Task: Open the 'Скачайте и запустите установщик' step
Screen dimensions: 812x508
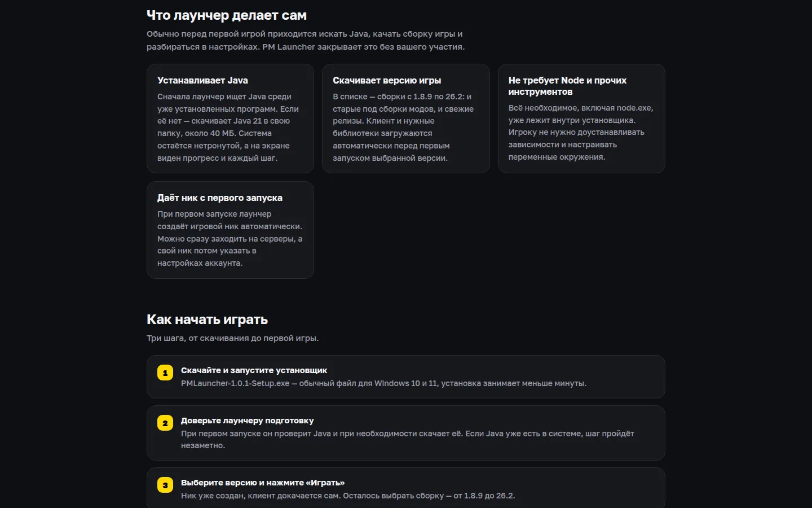Action: click(x=406, y=376)
